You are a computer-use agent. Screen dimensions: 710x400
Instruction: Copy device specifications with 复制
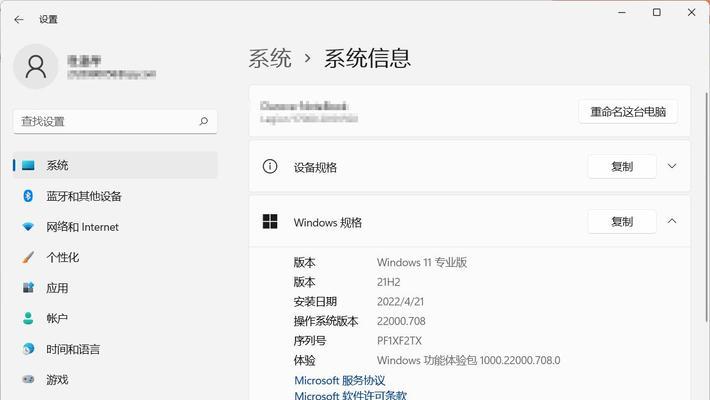pyautogui.click(x=622, y=167)
